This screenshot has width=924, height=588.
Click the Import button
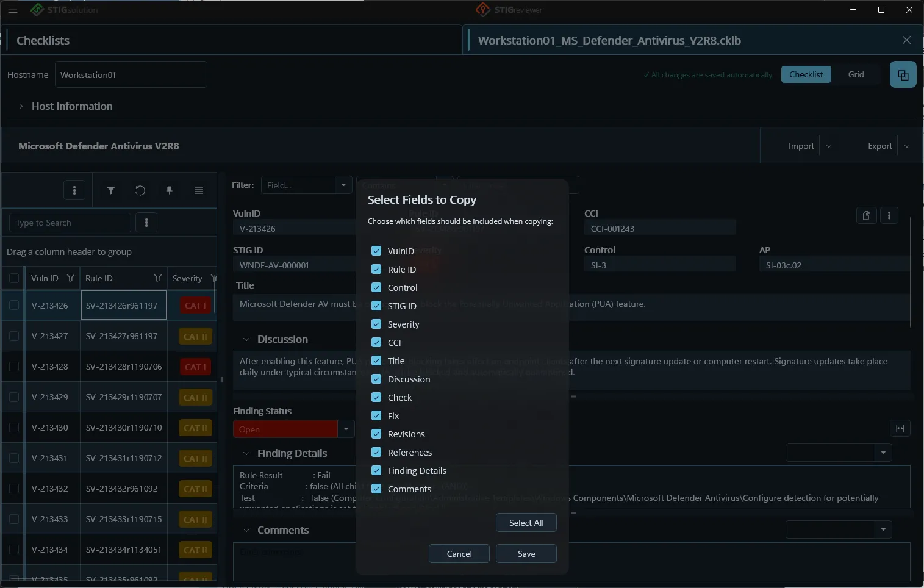801,146
